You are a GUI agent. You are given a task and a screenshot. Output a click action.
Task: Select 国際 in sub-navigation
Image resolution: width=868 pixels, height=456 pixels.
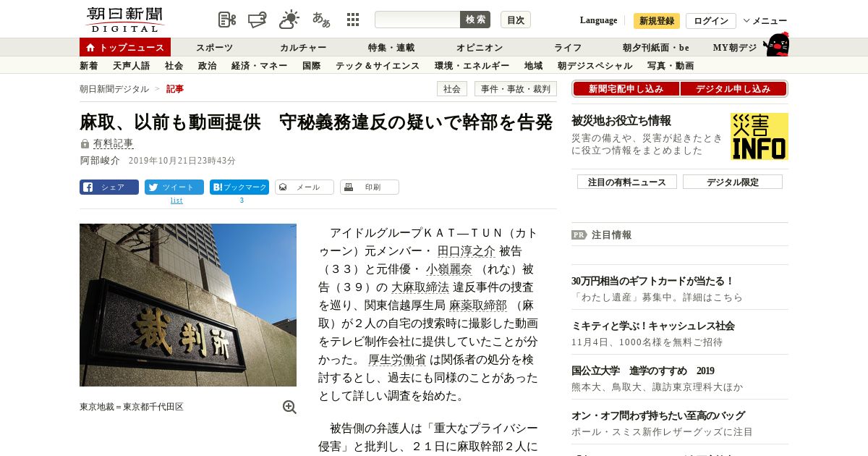(x=312, y=66)
